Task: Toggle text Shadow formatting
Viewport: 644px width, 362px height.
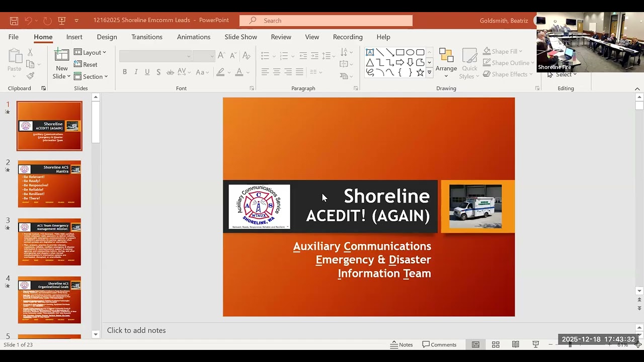Action: click(x=158, y=72)
